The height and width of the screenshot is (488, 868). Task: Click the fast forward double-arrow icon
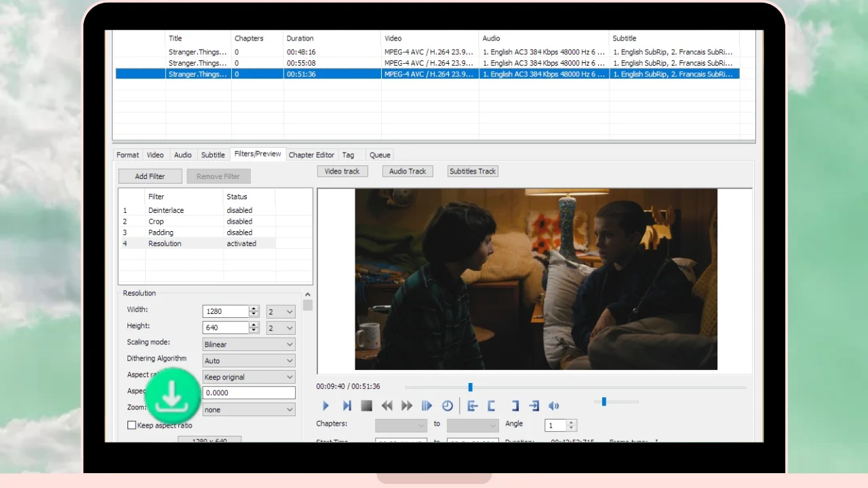pyautogui.click(x=407, y=406)
